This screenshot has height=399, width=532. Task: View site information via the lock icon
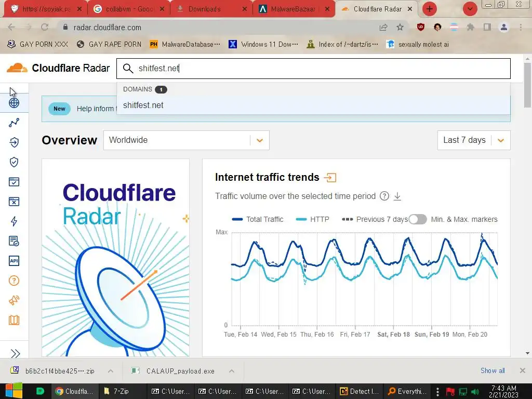click(65, 27)
